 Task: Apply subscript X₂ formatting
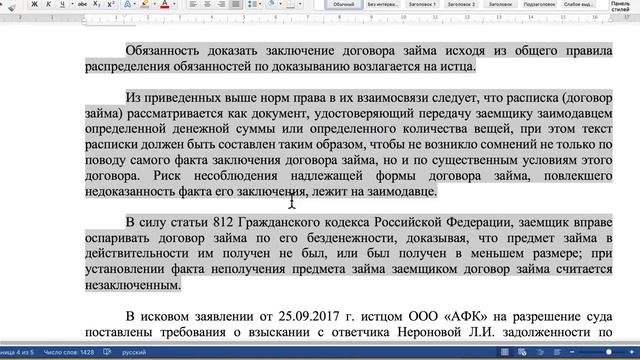(x=97, y=4)
